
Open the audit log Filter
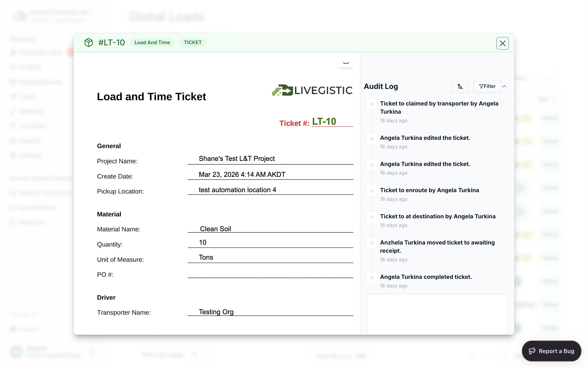tap(487, 86)
